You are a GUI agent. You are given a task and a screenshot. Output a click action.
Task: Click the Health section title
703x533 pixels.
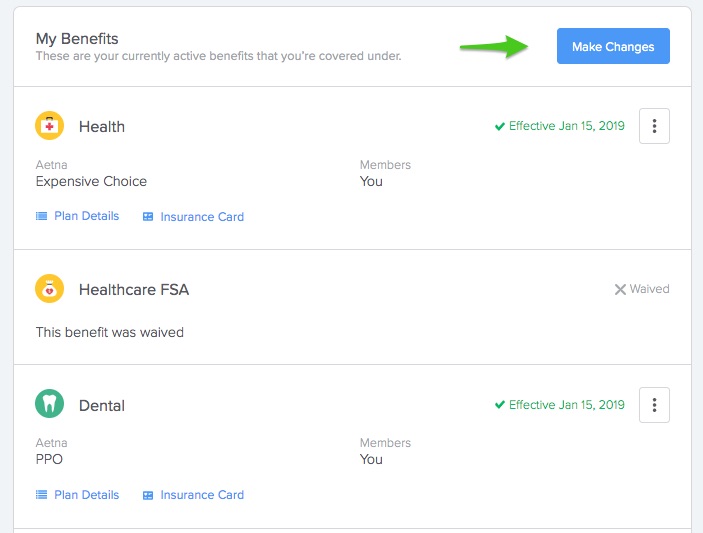click(x=102, y=127)
